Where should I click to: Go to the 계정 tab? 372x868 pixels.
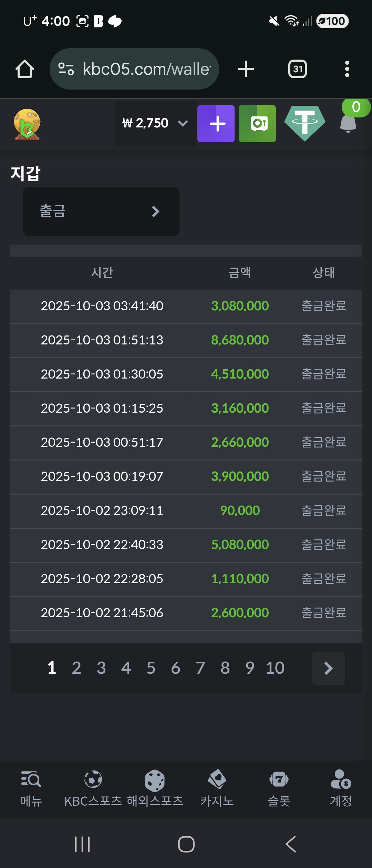[341, 789]
